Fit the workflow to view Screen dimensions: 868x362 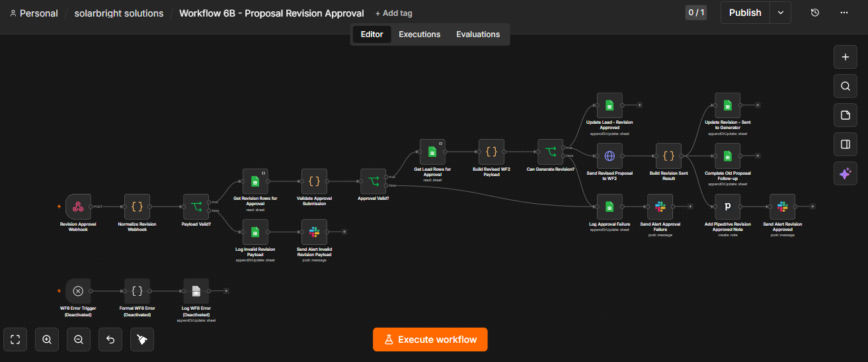coord(15,339)
